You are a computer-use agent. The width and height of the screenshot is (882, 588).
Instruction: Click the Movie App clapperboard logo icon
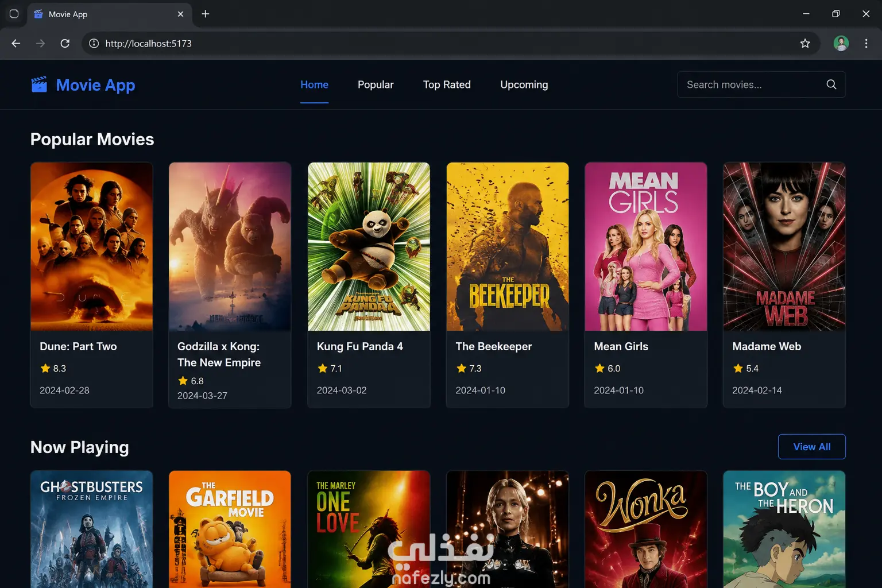[x=39, y=84]
